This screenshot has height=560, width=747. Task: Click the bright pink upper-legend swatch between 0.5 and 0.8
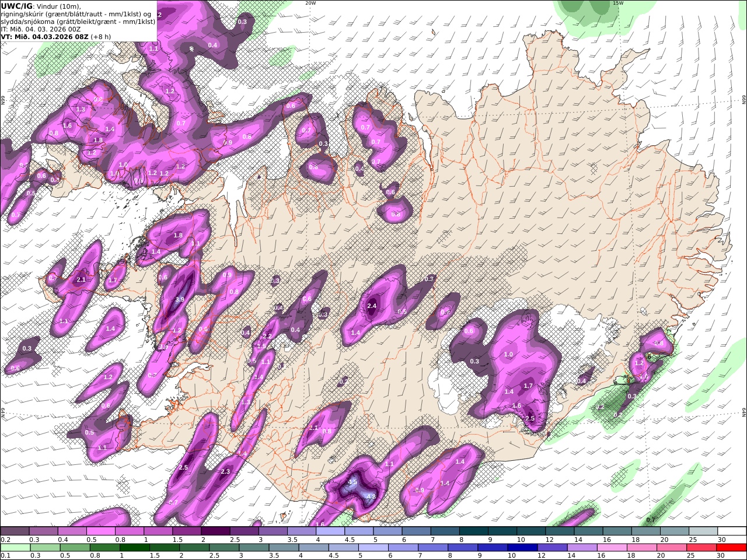pyautogui.click(x=100, y=531)
